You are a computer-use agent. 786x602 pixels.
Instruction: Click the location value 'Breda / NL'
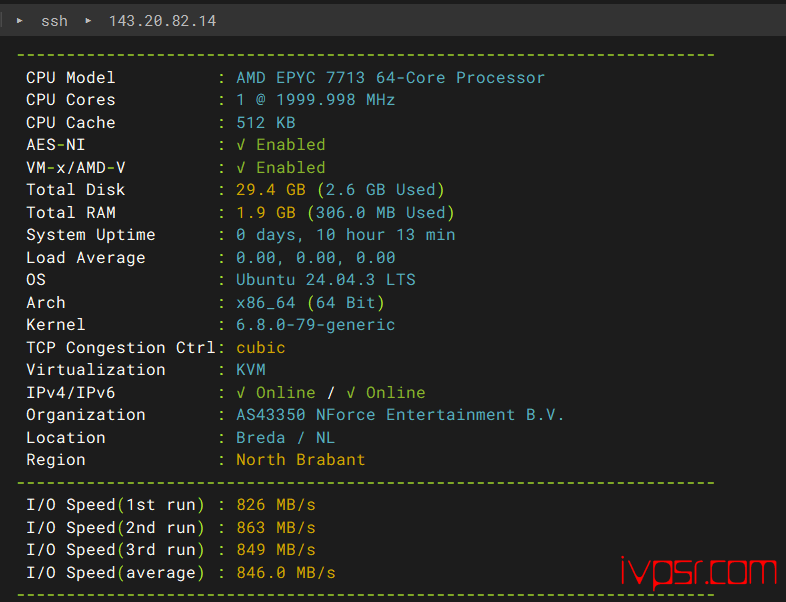(x=286, y=438)
